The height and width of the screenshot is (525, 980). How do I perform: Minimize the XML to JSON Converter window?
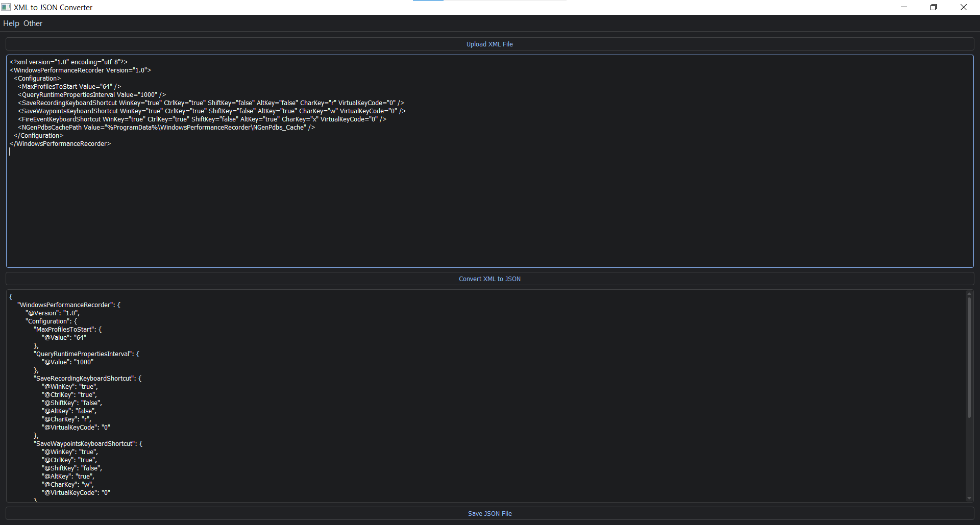click(x=904, y=7)
